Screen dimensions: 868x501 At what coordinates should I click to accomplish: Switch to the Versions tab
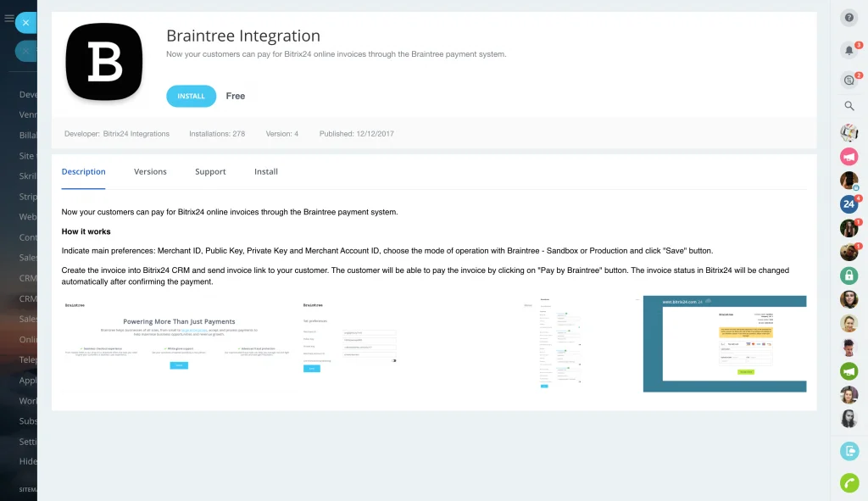click(x=150, y=171)
